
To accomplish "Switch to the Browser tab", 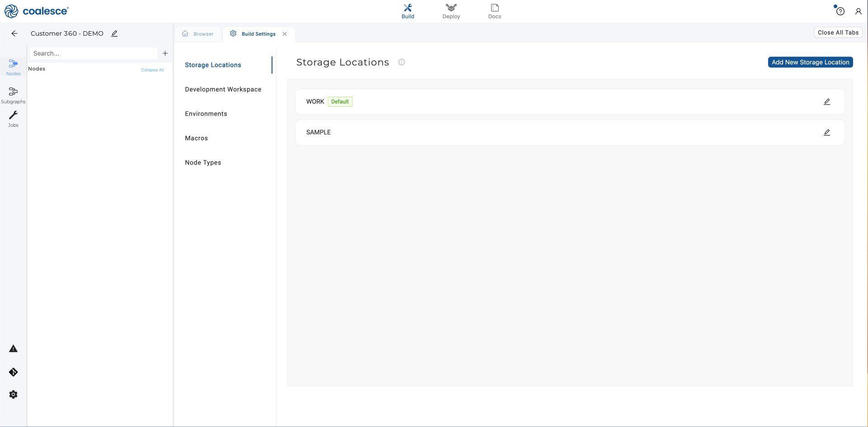I will pos(198,34).
